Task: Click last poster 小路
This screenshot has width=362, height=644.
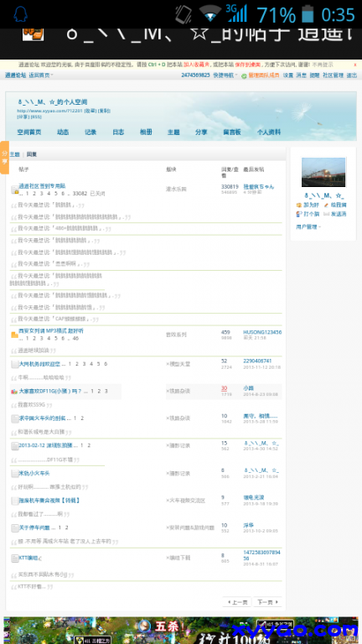Action: click(248, 388)
